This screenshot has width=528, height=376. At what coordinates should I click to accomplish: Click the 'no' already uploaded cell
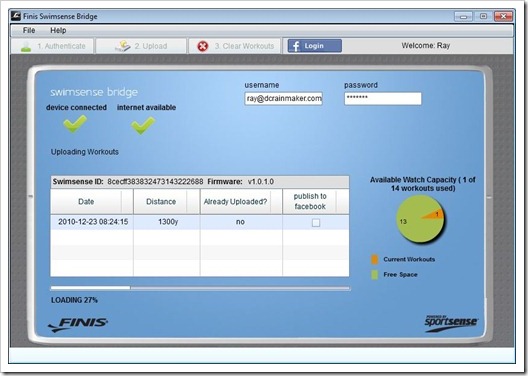pos(240,222)
